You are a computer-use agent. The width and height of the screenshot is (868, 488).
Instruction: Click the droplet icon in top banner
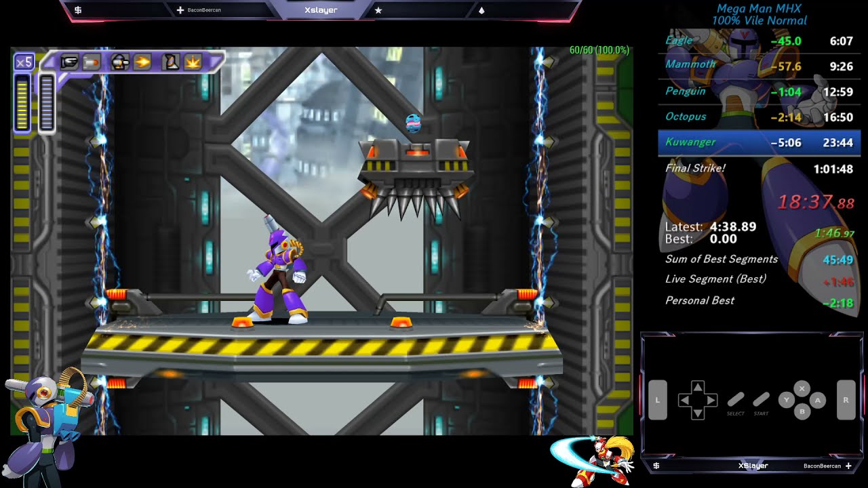tap(481, 10)
